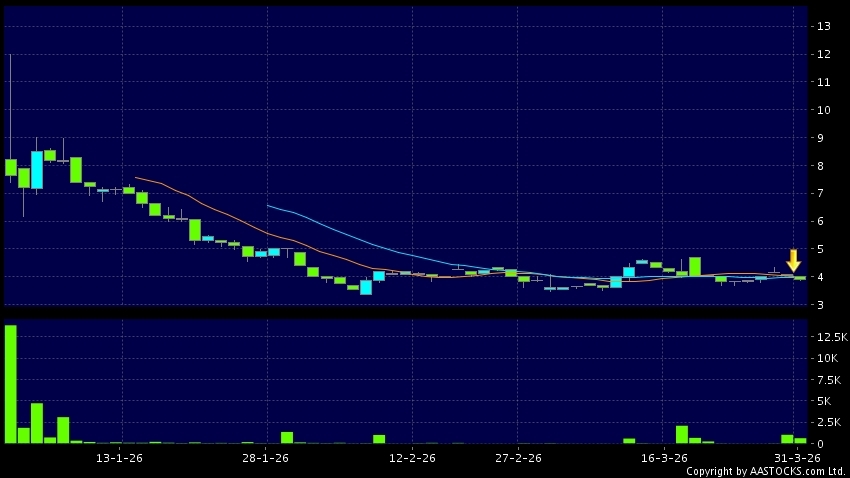Click the start of the orange moving average line
Screen dimensions: 850x478
click(136, 178)
